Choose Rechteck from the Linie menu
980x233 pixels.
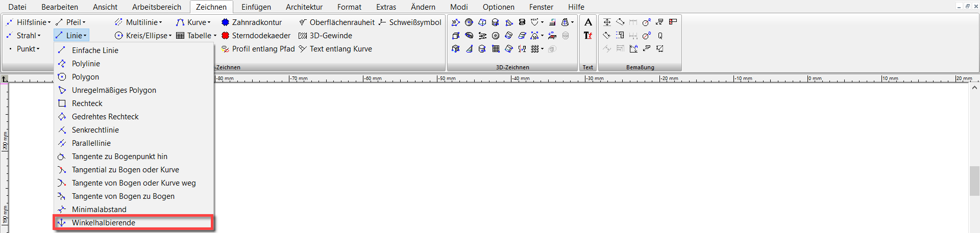pos(134,103)
